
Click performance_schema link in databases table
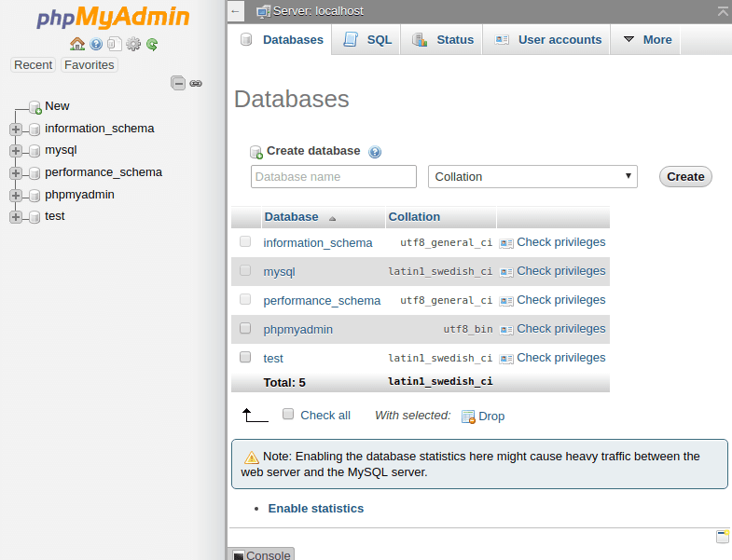pyautogui.click(x=322, y=301)
